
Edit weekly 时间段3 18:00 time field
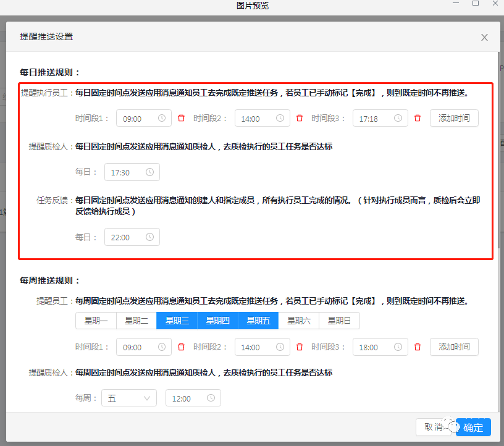tap(380, 347)
